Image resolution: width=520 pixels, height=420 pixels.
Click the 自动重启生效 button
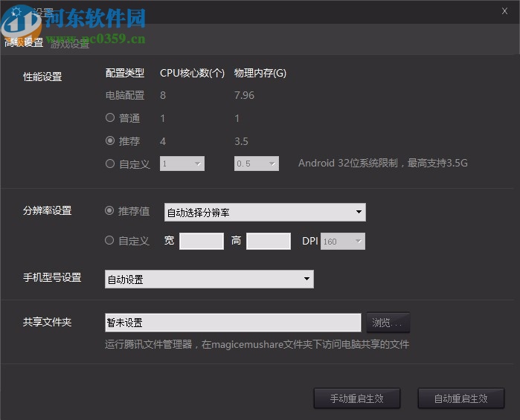click(461, 398)
